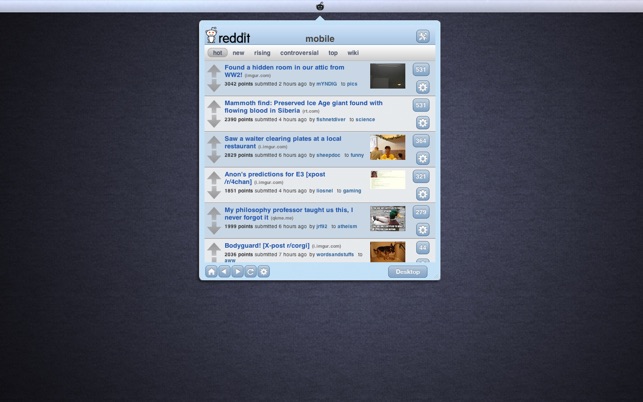
Task: Open the science subreddit link
Action: 365,119
